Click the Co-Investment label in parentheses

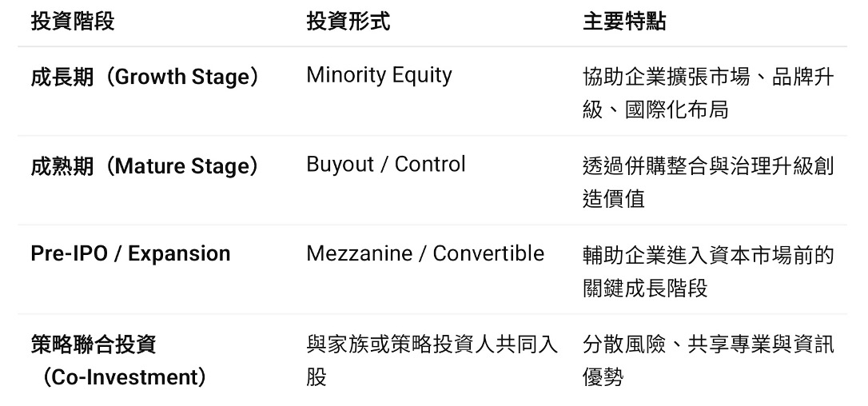(x=124, y=377)
